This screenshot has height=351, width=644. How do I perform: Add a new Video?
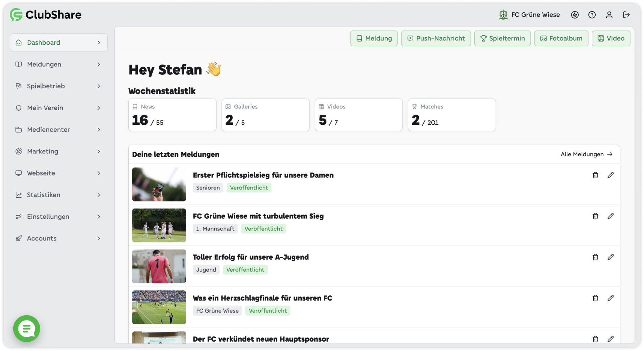[x=611, y=38]
